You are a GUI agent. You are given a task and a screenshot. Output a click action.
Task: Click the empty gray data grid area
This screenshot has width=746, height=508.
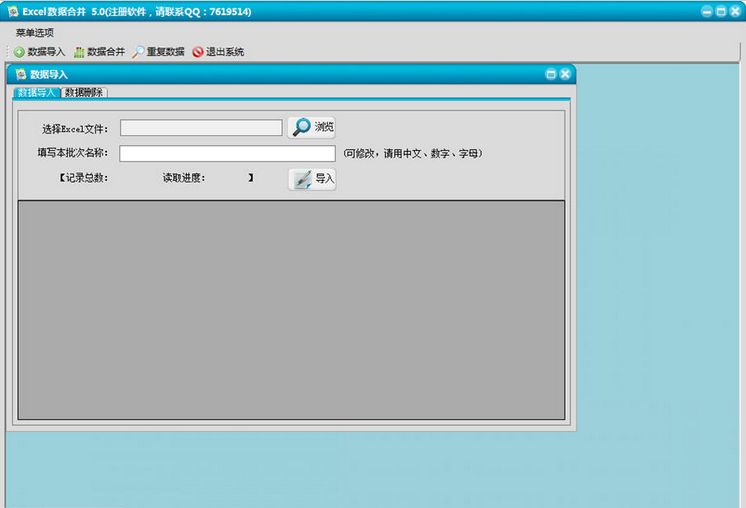pyautogui.click(x=291, y=310)
